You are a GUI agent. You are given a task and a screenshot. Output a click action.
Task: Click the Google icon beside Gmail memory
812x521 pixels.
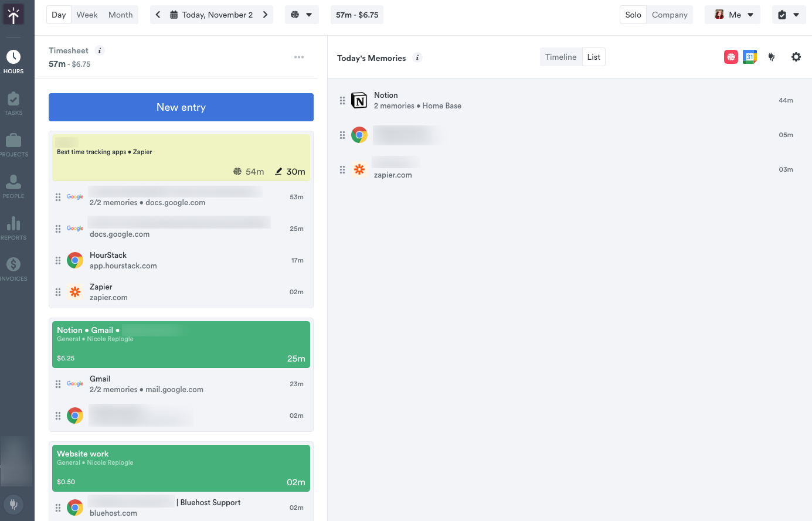coord(75,384)
